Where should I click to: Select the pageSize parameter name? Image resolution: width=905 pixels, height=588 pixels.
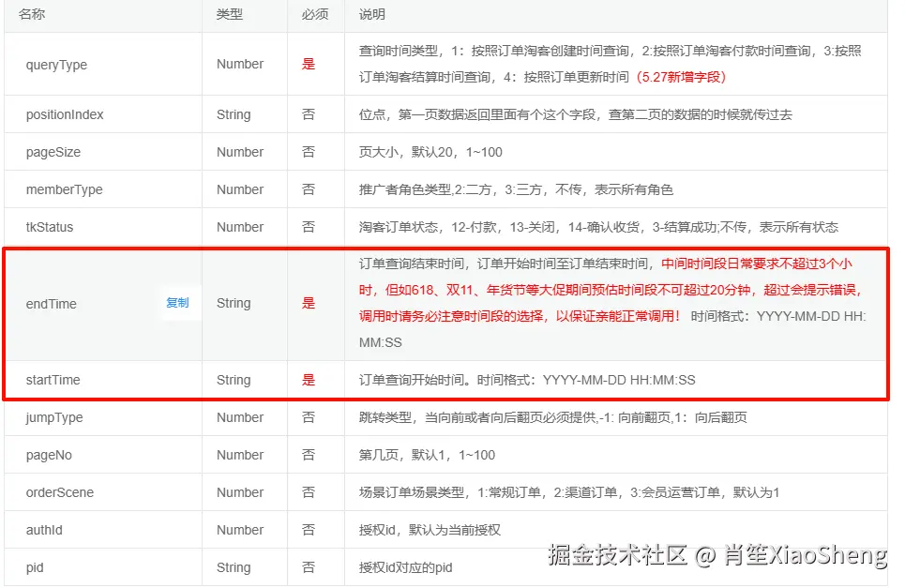click(53, 152)
